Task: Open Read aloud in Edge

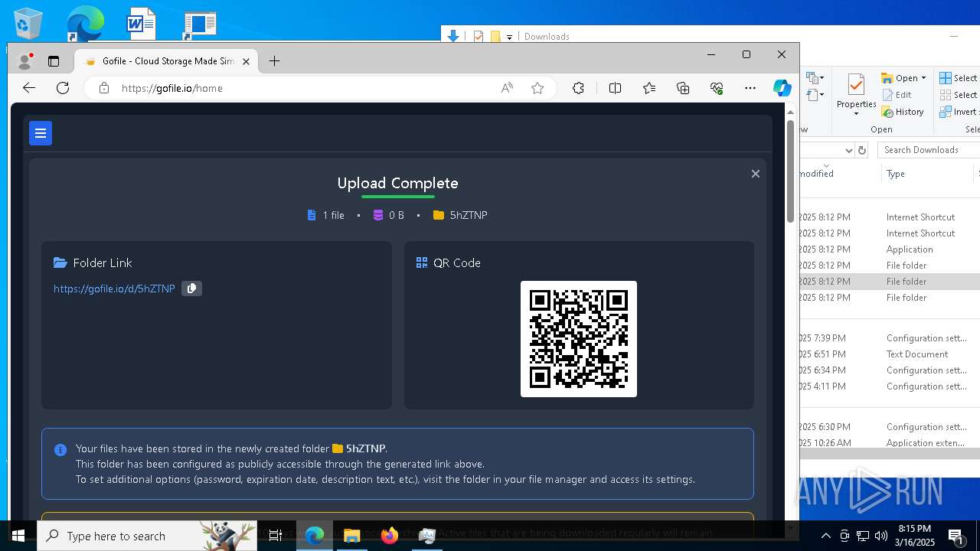Action: click(507, 88)
